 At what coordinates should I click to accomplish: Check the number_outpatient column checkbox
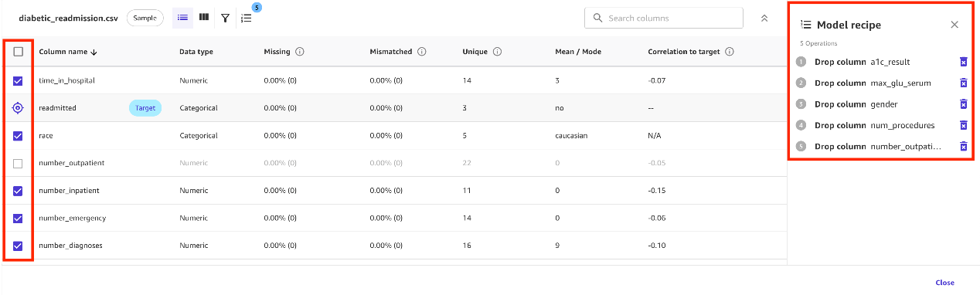click(19, 163)
